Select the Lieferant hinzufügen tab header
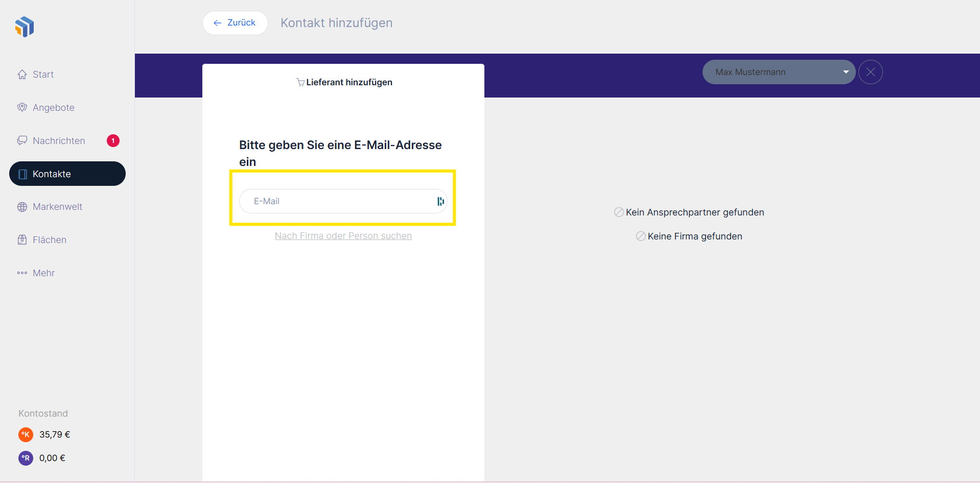 tap(344, 82)
